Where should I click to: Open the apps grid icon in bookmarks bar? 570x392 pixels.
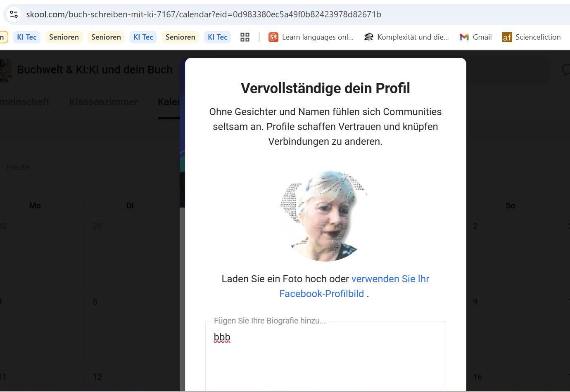pos(245,37)
